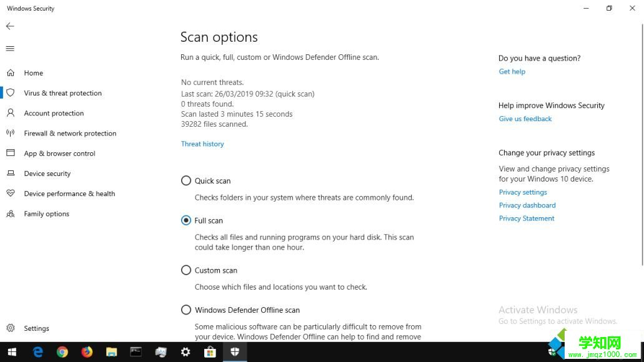Select the Quick scan option
The image size is (644, 362).
pos(186,180)
